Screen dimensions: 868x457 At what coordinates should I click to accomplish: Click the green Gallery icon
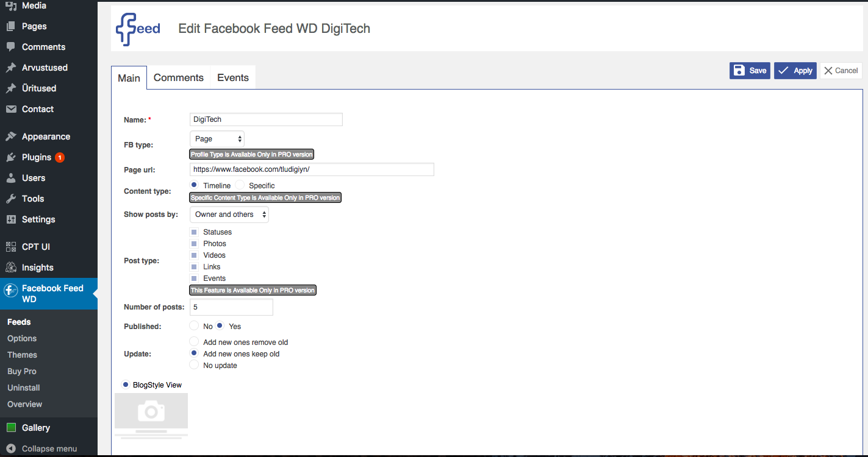pos(11,428)
